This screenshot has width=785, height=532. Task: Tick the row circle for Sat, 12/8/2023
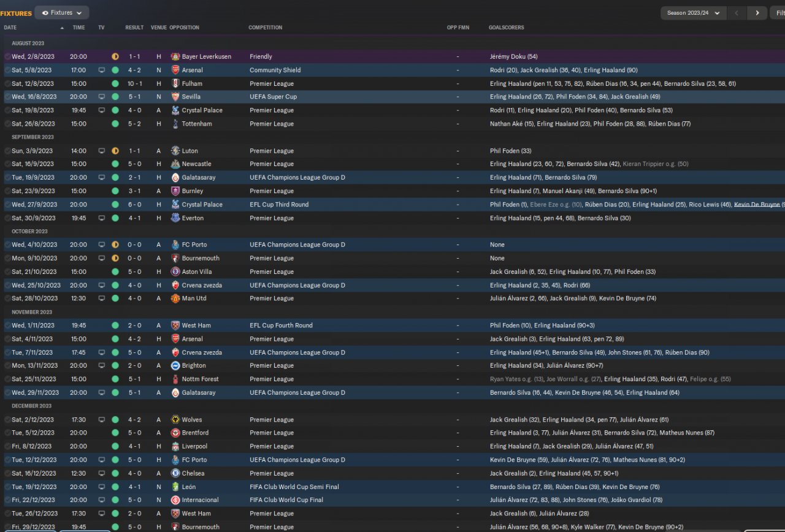[x=7, y=83]
